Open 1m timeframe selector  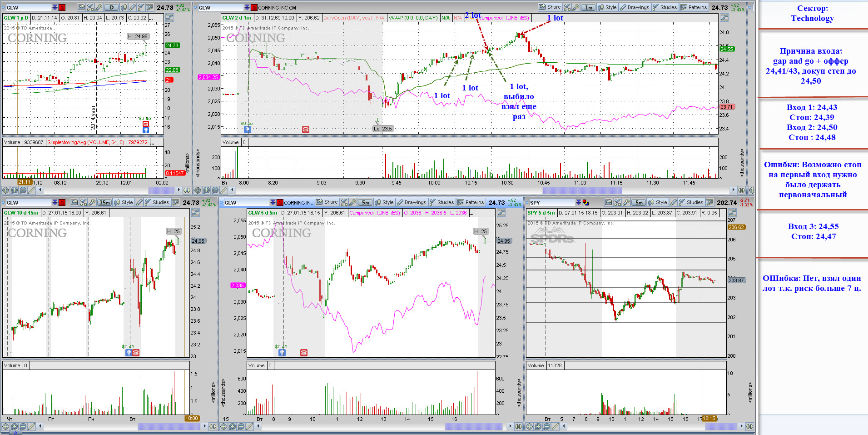click(x=588, y=7)
